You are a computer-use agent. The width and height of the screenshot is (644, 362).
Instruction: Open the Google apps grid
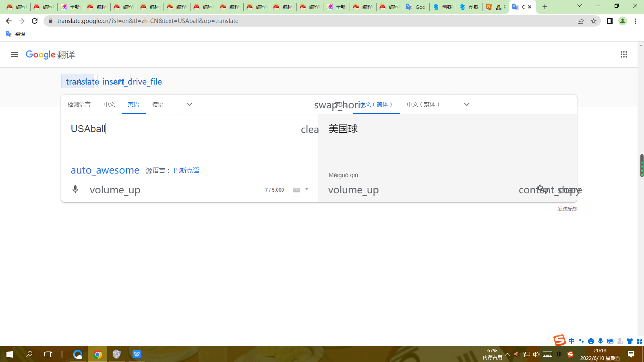pyautogui.click(x=624, y=54)
